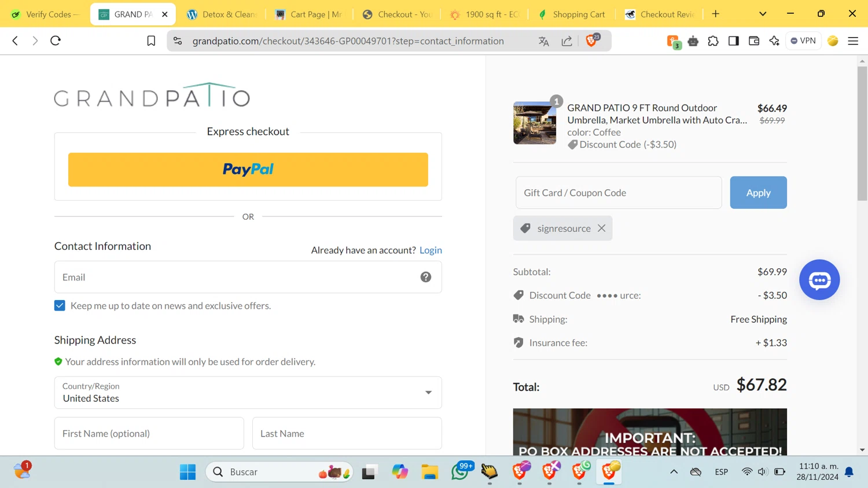This screenshot has height=488, width=868.
Task: Switch to the Cart Page tab
Action: click(309, 14)
